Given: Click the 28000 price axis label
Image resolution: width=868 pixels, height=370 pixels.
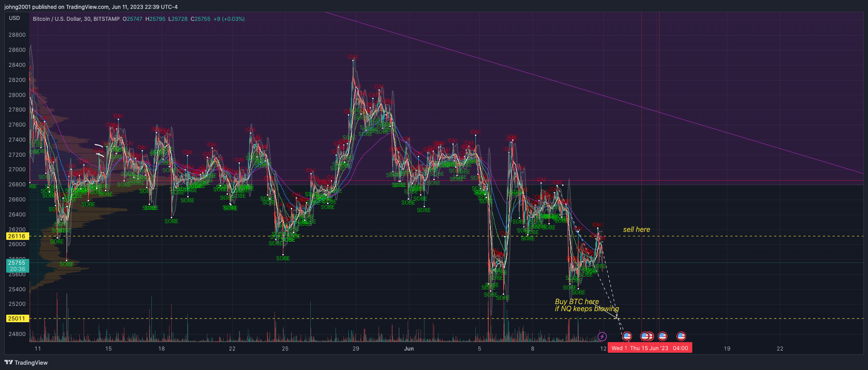Looking at the screenshot, I should click(17, 95).
